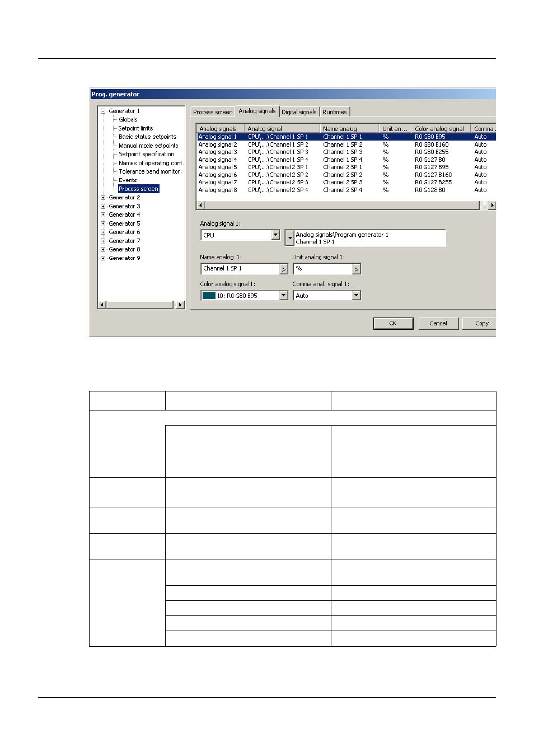Image resolution: width=534 pixels, height=756 pixels.
Task: Click the teal color swatch R0 G80 B95
Action: click(x=209, y=296)
